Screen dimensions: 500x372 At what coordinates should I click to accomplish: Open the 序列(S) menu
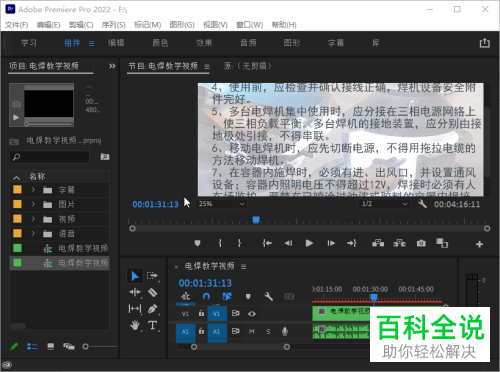coord(114,25)
